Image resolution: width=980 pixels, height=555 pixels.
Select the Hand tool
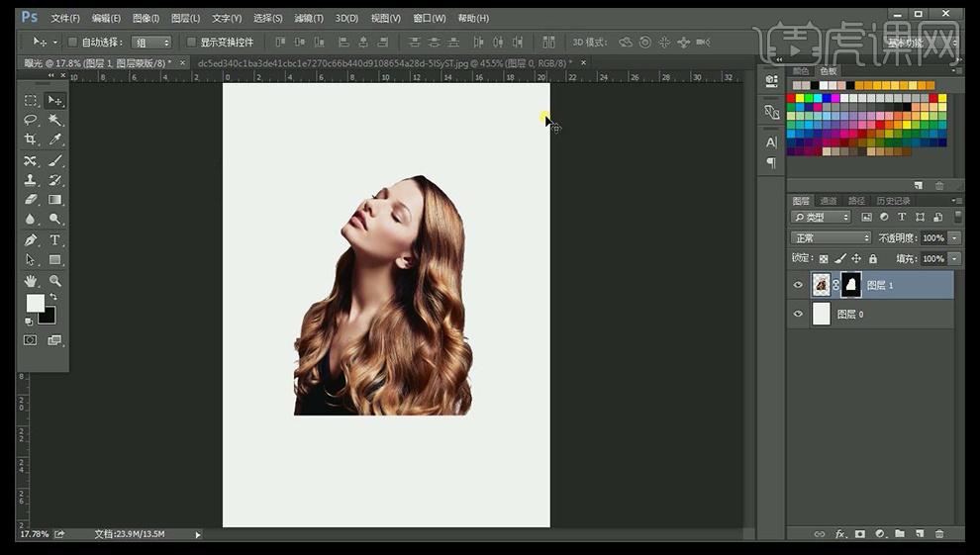(31, 281)
